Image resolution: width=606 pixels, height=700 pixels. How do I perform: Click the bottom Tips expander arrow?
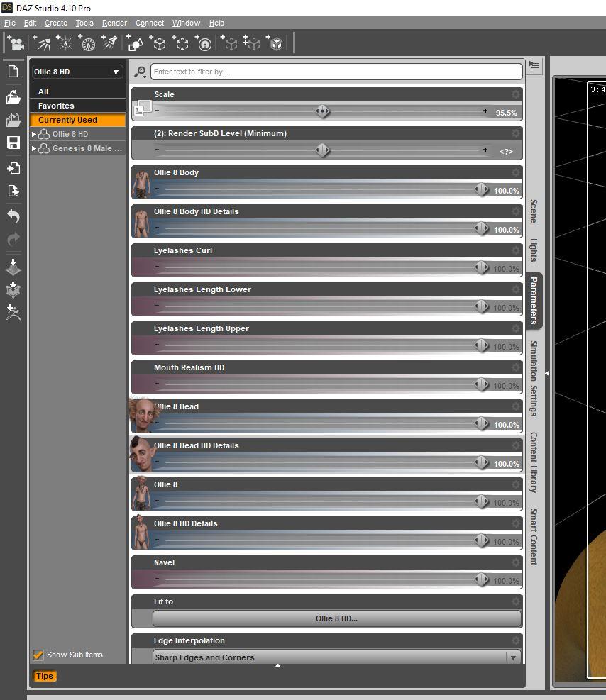(x=277, y=666)
